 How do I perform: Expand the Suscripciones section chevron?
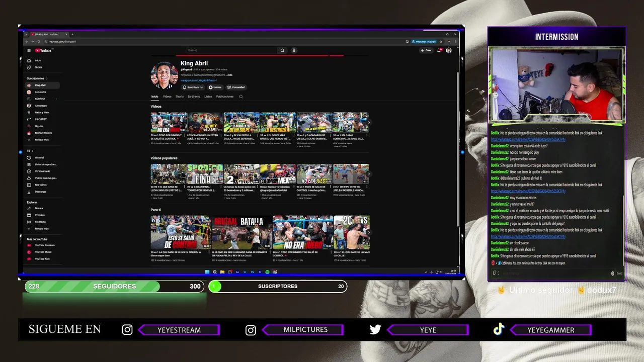coord(47,78)
